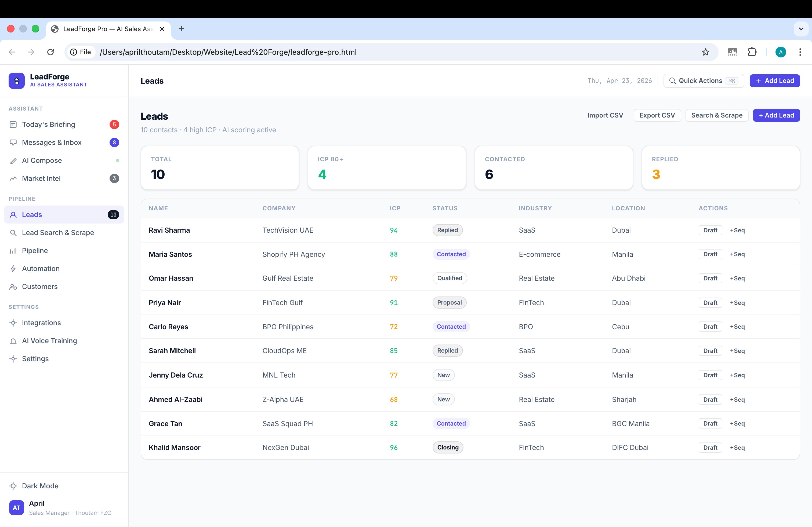Open Today's Briefing from sidebar

48,125
